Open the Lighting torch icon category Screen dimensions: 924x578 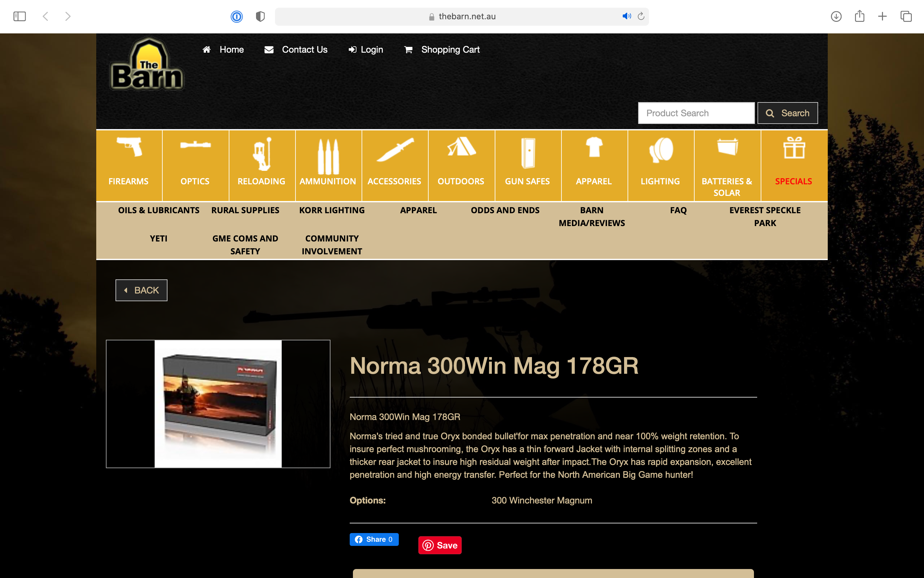[661, 165]
